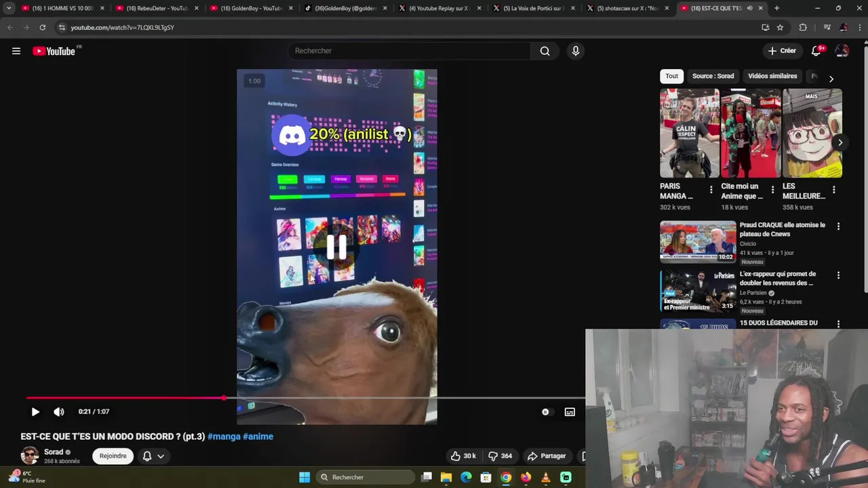Switch to La Voix de Portici tab

click(x=534, y=8)
